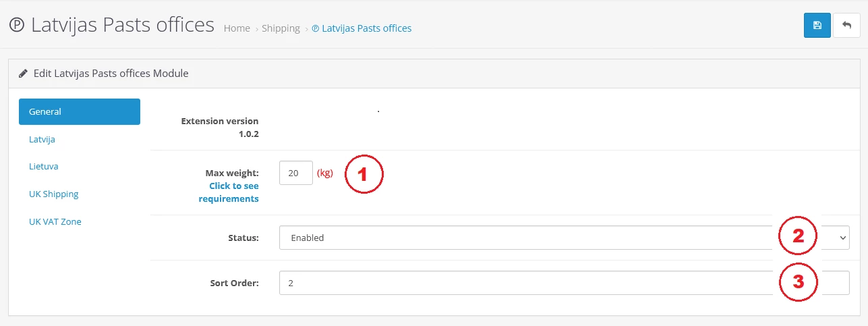Viewport: 868px width, 326px height.
Task: Focus the Max weight input field
Action: 295,173
